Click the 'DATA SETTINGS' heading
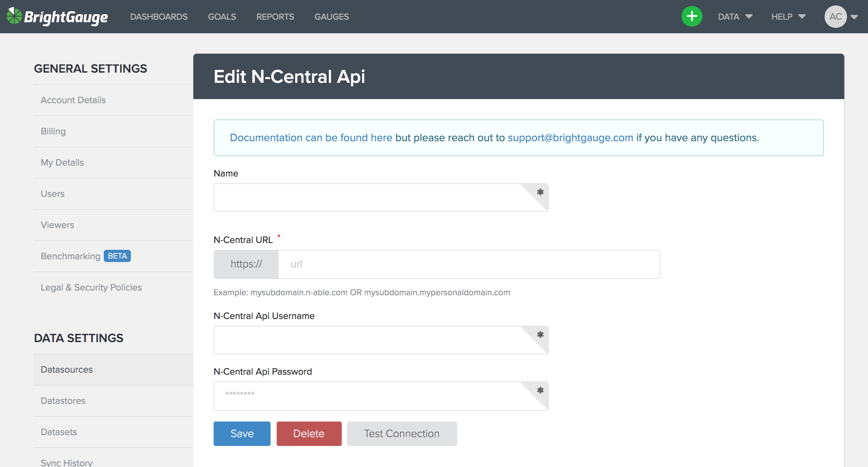868x467 pixels. 79,338
